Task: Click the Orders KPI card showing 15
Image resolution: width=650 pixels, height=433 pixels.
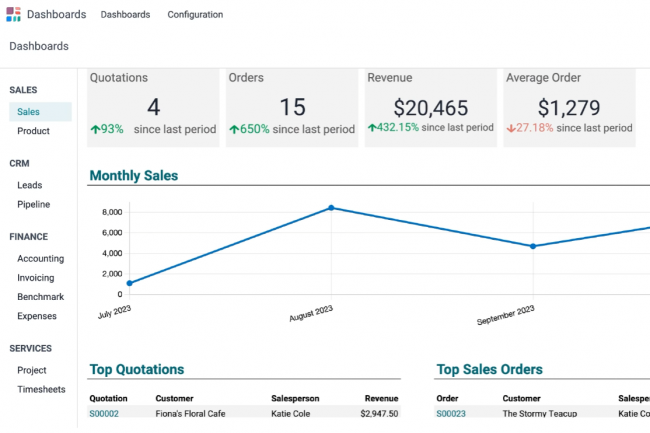Action: click(x=292, y=107)
